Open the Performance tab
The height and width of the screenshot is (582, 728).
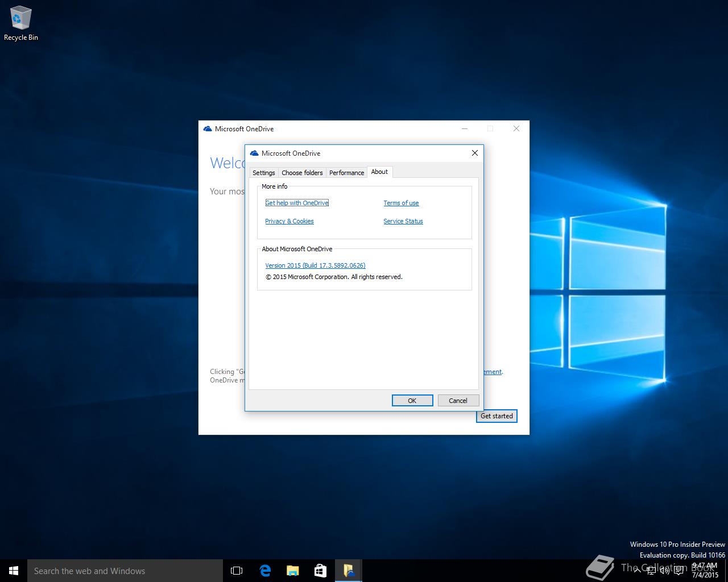click(346, 173)
